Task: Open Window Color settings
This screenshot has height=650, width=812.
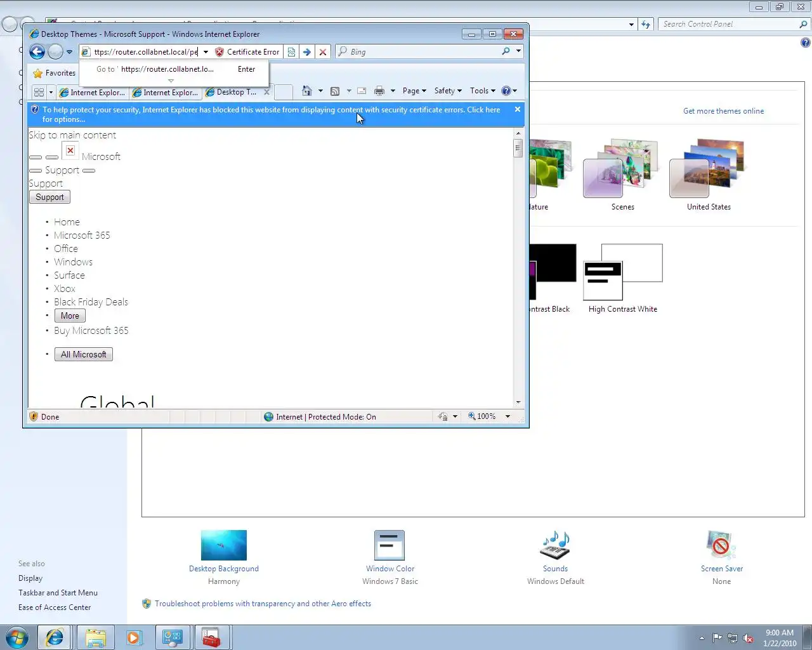Action: coord(390,557)
